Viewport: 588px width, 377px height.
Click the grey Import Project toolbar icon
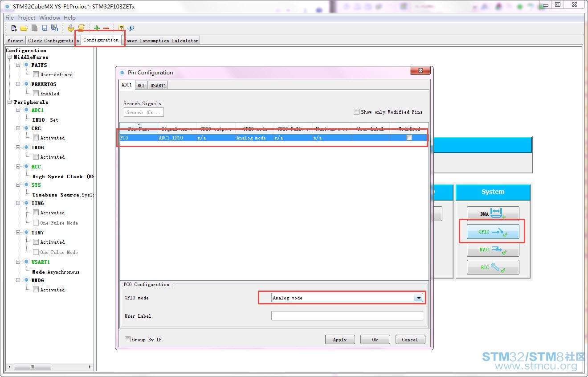pyautogui.click(x=34, y=28)
